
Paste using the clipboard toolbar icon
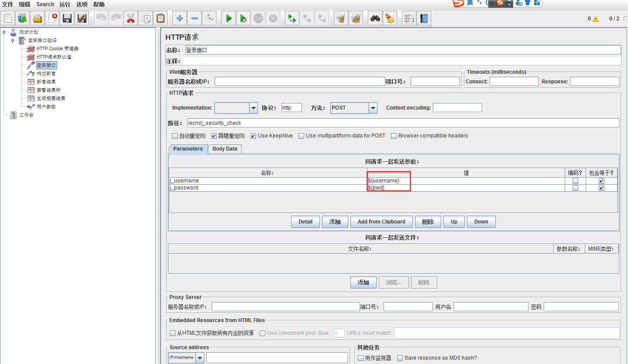(x=161, y=18)
